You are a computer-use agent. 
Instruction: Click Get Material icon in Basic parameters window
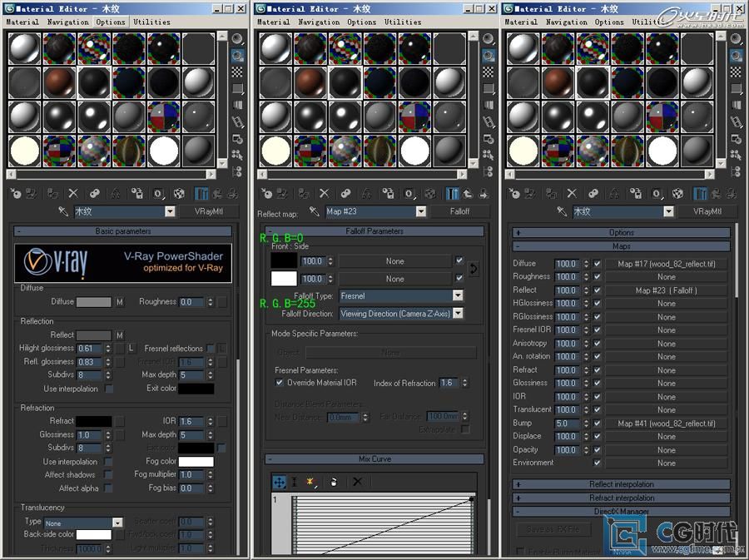tap(15, 193)
